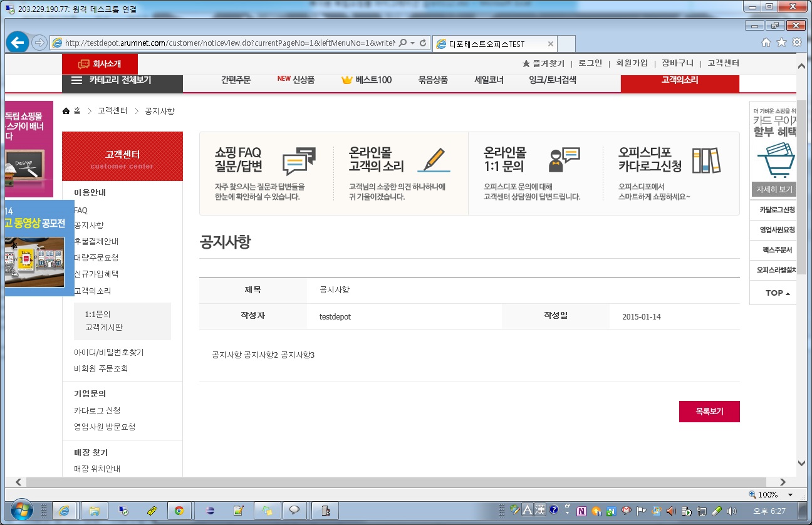Click the vertical scrollbar down arrow

(x=801, y=463)
